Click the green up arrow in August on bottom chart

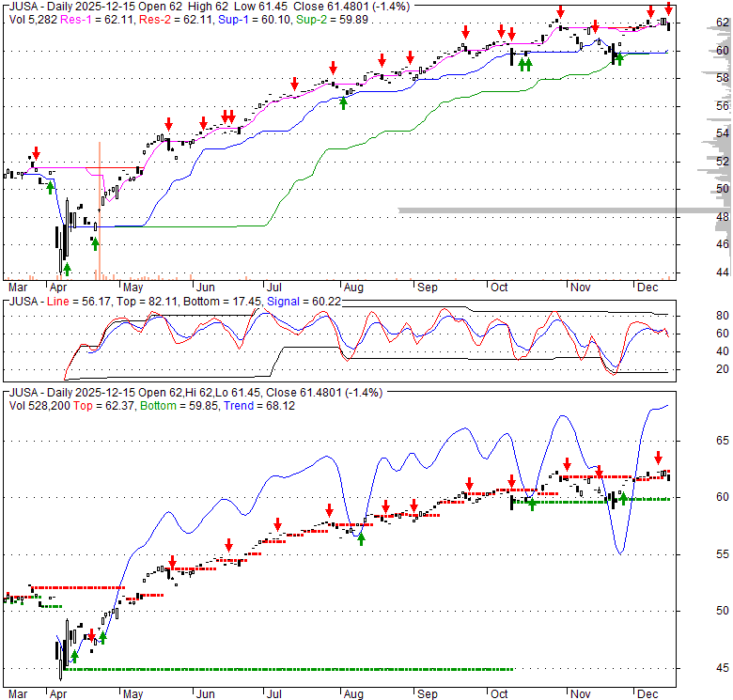click(x=361, y=538)
